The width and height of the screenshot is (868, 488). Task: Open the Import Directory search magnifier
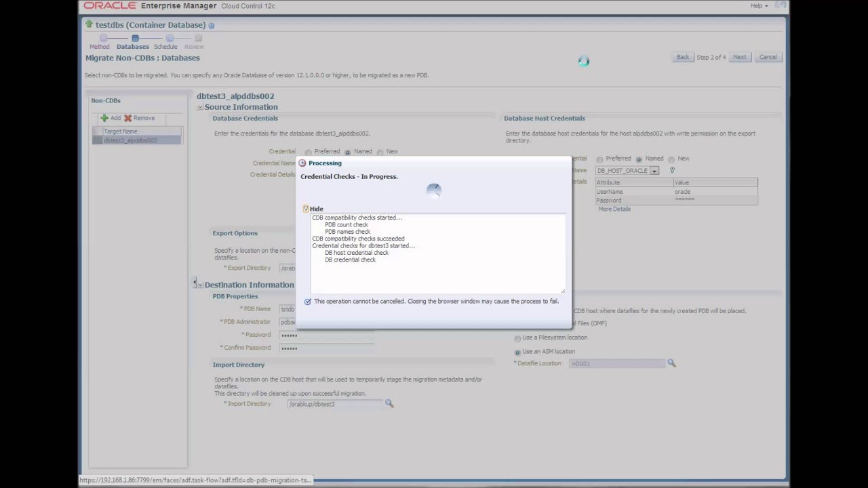point(389,403)
